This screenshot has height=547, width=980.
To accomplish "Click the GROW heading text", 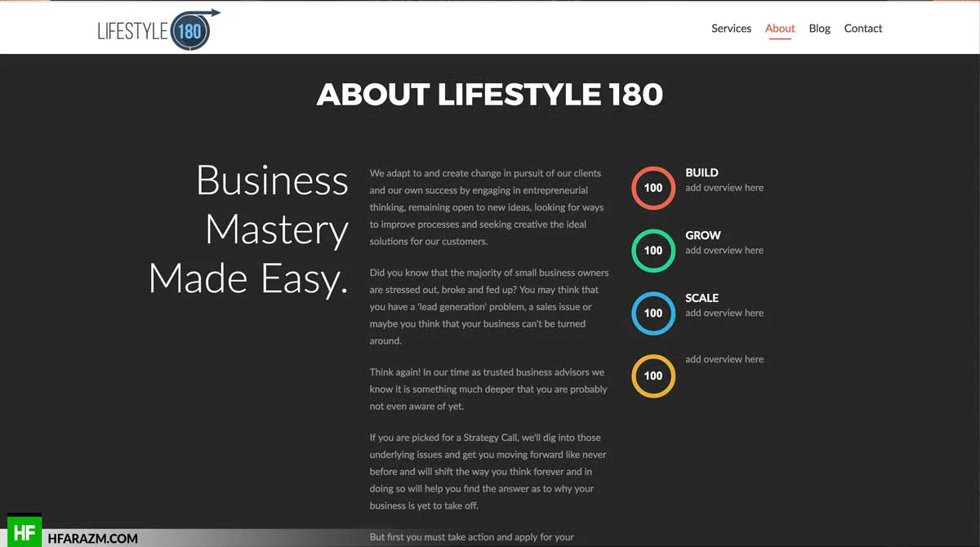I will [x=702, y=235].
